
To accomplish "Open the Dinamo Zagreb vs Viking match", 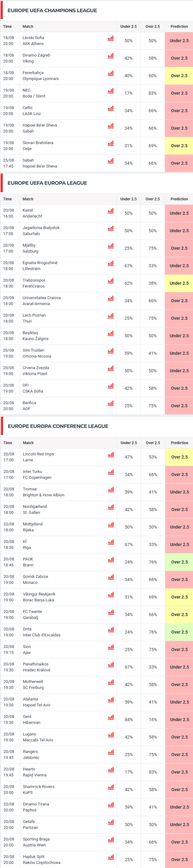I will point(36,58).
